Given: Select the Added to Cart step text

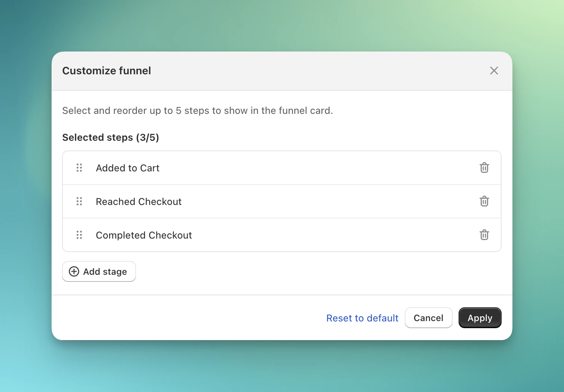Looking at the screenshot, I should [127, 168].
